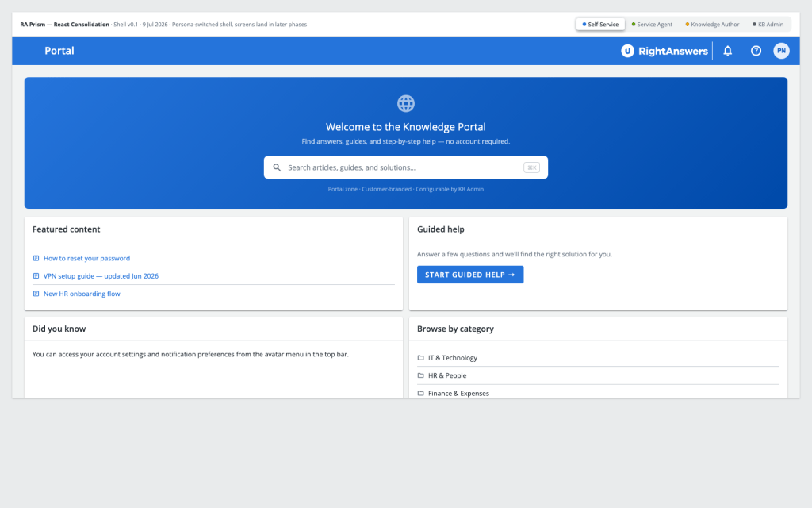The width and height of the screenshot is (812, 508).
Task: Click the article icon beside New HR onboarding flow
Action: [36, 294]
